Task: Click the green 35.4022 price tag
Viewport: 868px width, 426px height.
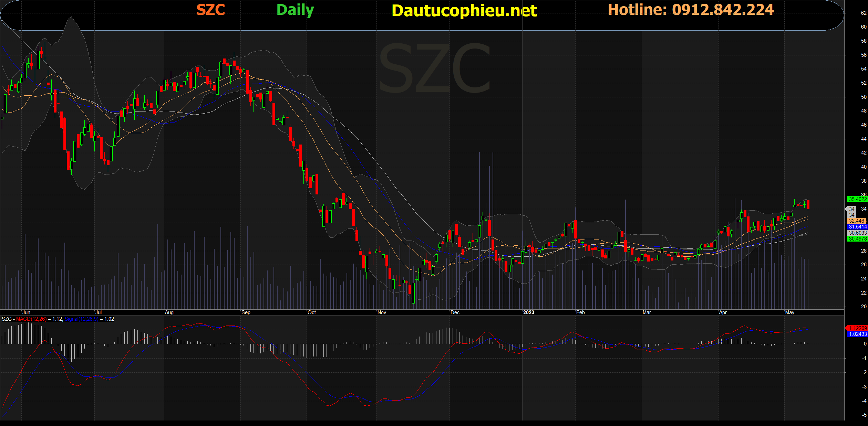Action: coord(857,199)
